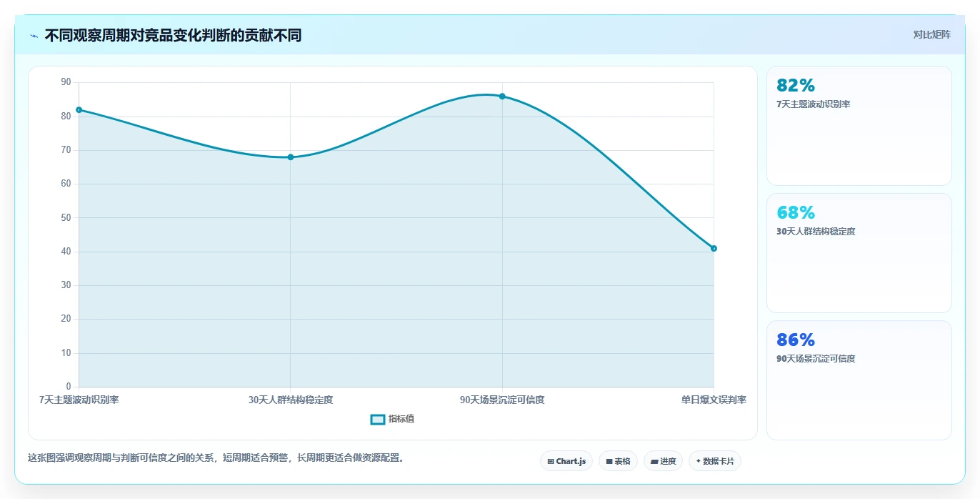This screenshot has width=980, height=499.
Task: Click the data point for 单日爆文误判率
Action: (714, 248)
